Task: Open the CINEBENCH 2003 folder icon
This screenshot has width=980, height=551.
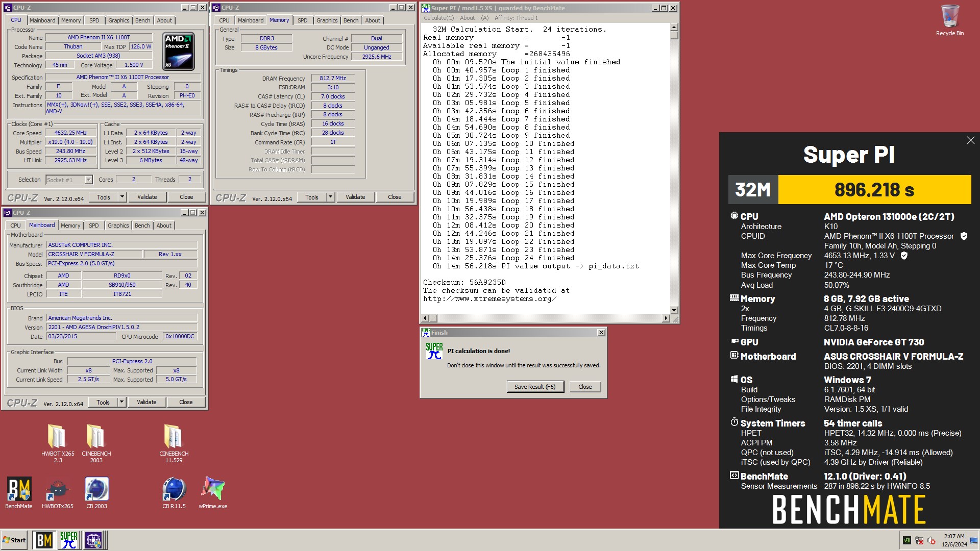Action: tap(96, 443)
